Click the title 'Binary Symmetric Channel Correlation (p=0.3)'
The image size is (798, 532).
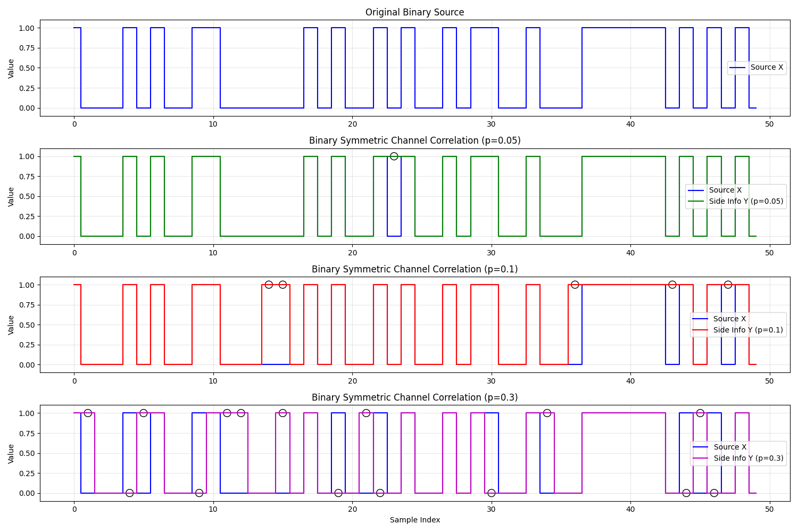tap(414, 397)
